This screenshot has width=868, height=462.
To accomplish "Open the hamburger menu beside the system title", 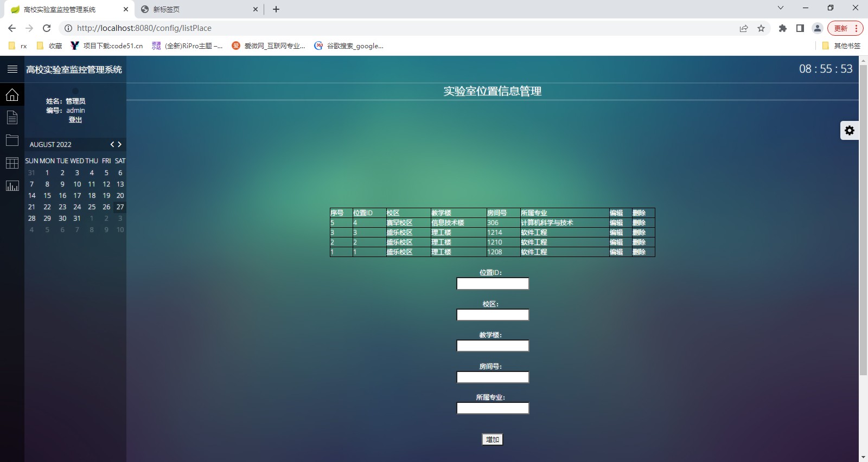I will [12, 69].
